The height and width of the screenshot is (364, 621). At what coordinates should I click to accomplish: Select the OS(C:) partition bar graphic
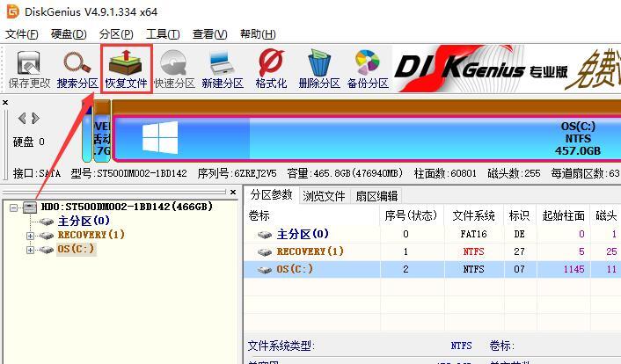366,139
